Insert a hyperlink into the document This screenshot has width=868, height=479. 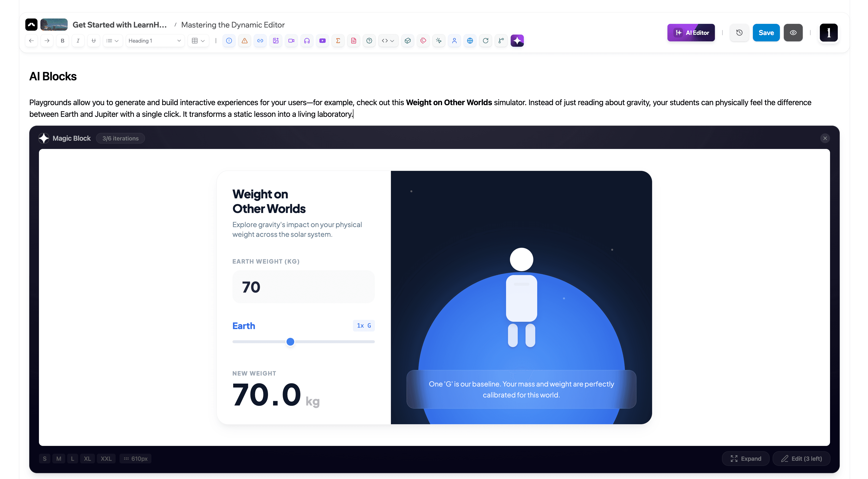click(260, 40)
